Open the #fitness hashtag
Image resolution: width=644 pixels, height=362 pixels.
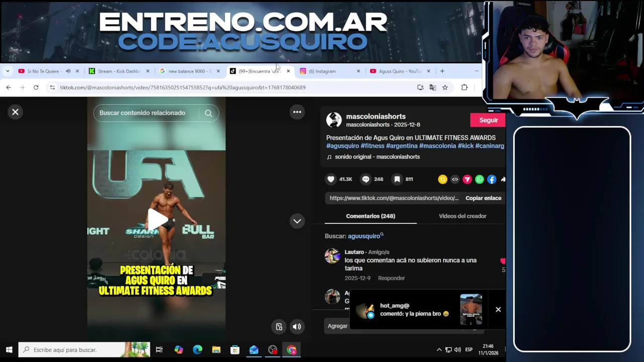click(372, 146)
